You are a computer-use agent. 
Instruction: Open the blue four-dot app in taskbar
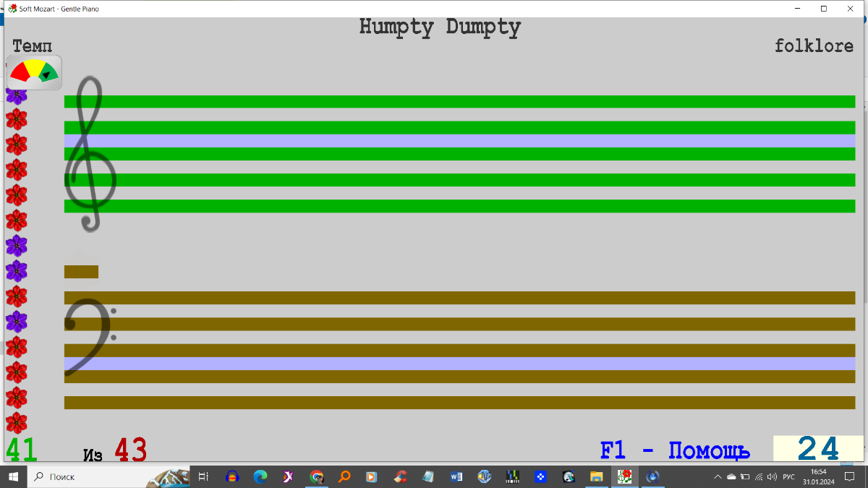540,476
